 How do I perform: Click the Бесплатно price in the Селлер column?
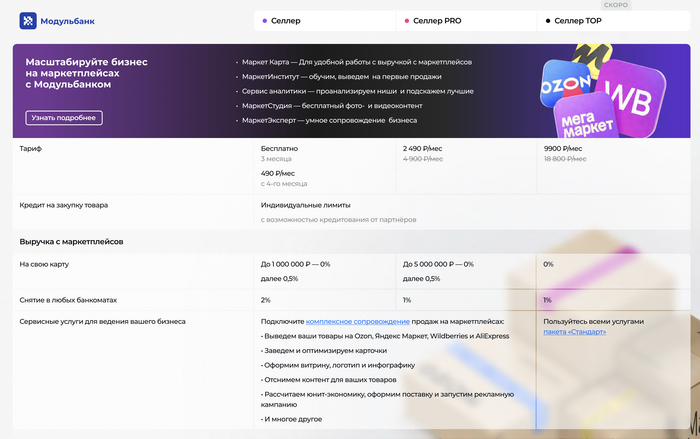coord(279,149)
